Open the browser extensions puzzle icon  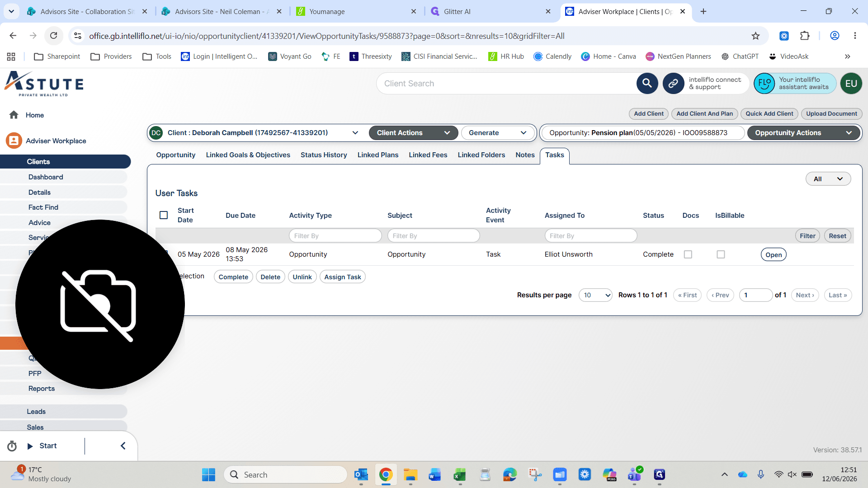click(805, 36)
